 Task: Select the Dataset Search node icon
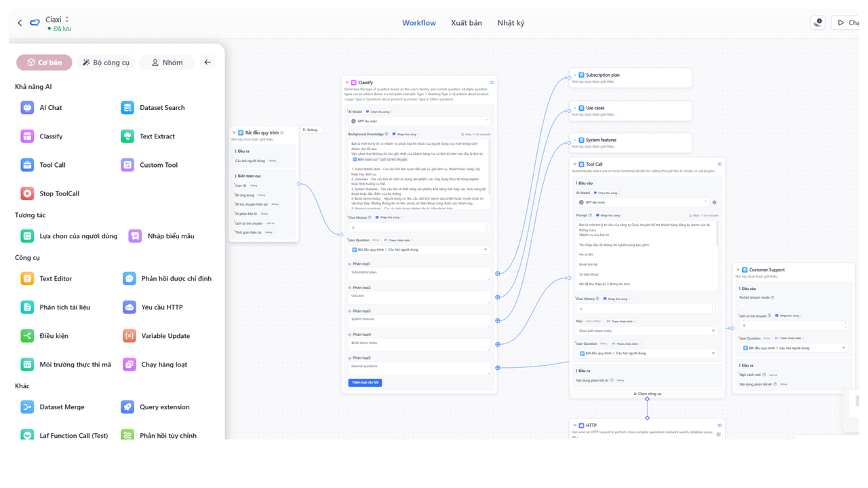(127, 107)
